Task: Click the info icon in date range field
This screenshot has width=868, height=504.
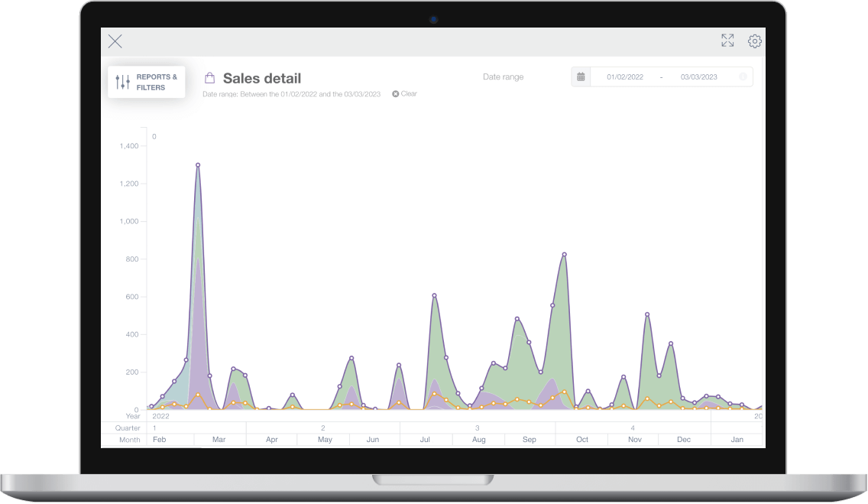Action: click(743, 76)
